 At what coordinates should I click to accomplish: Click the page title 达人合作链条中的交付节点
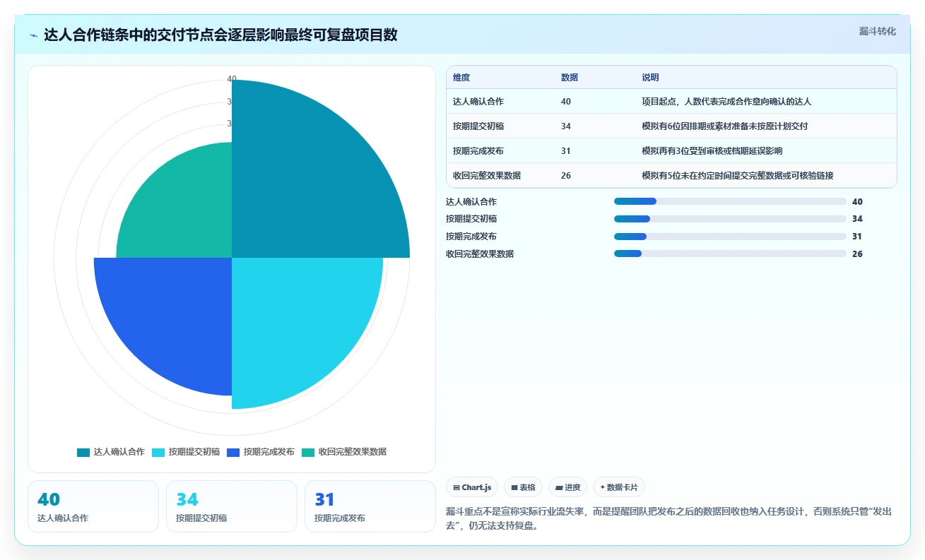(220, 35)
